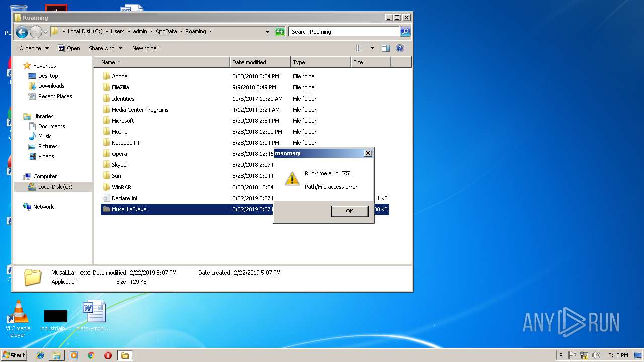The image size is (644, 362).
Task: Click the search magnifier icon
Action: [405, 32]
